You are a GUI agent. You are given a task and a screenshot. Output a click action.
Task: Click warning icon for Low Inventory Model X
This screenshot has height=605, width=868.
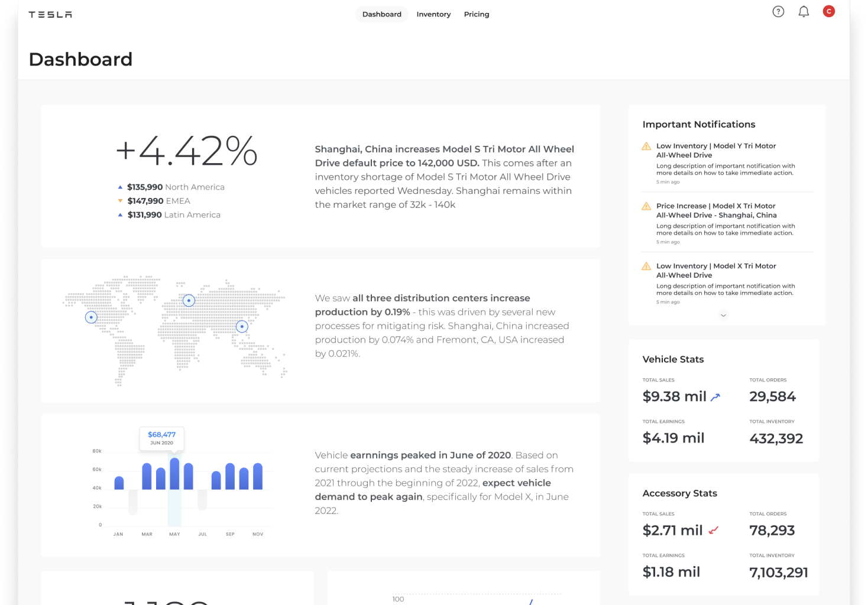(x=646, y=266)
